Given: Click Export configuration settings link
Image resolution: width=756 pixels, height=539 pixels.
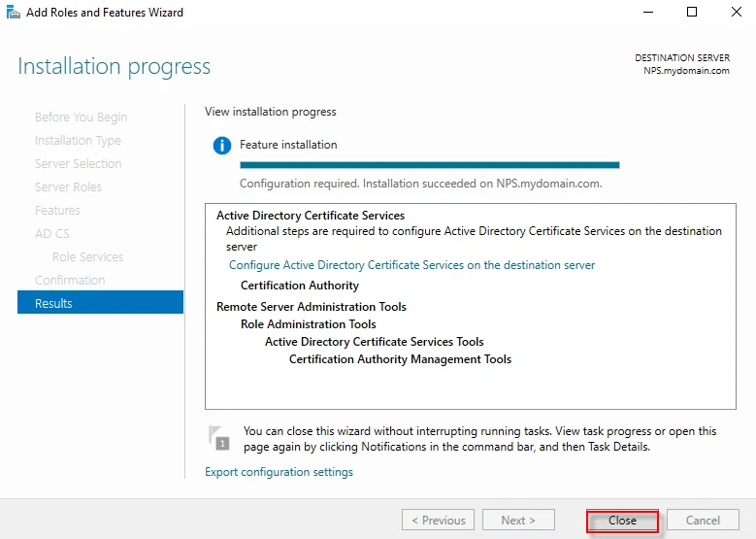Looking at the screenshot, I should pyautogui.click(x=279, y=472).
